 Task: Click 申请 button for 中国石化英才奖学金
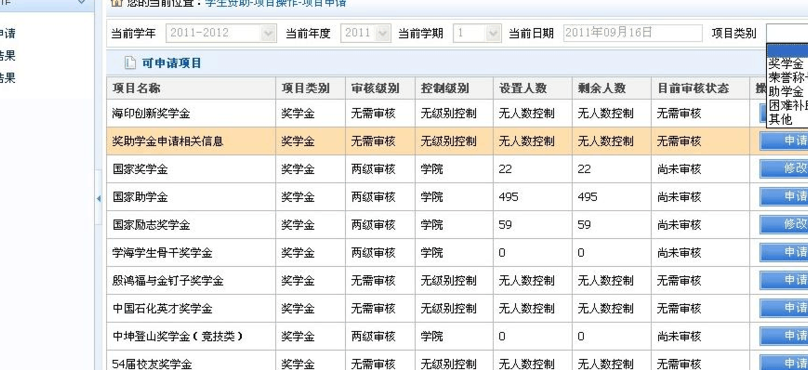click(784, 308)
